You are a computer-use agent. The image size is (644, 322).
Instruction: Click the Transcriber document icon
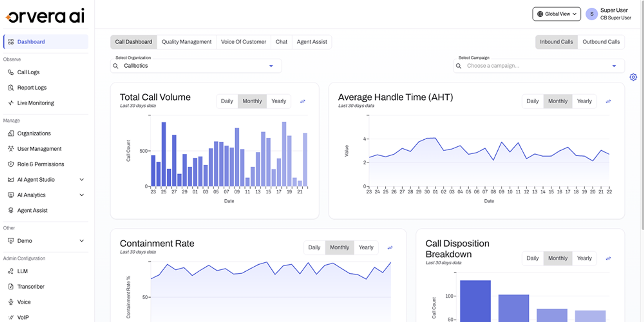[x=11, y=286]
